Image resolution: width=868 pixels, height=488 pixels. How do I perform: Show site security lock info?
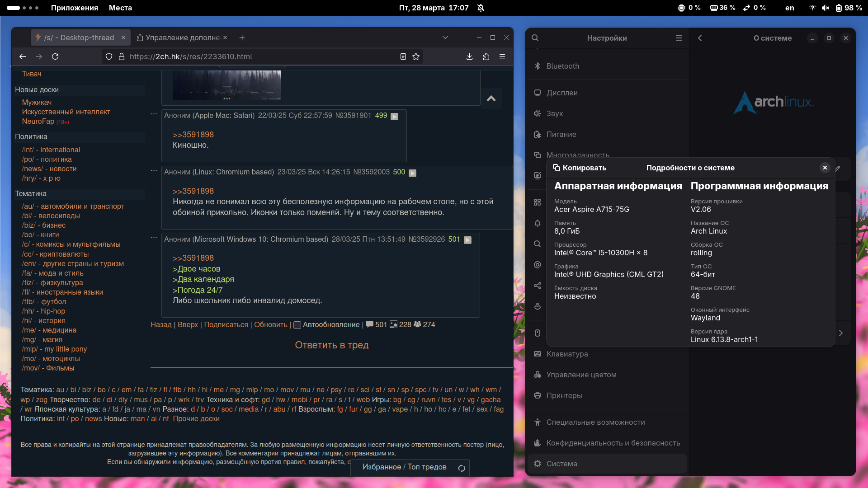click(121, 56)
